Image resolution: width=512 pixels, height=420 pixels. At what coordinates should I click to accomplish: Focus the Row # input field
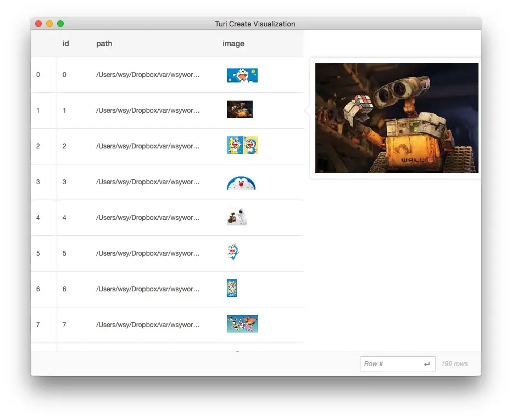pyautogui.click(x=397, y=364)
